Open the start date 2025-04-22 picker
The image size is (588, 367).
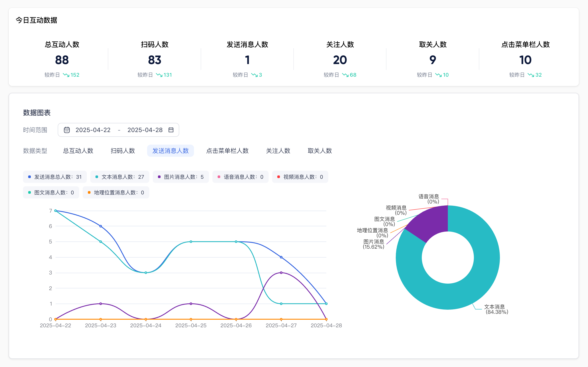pos(93,130)
